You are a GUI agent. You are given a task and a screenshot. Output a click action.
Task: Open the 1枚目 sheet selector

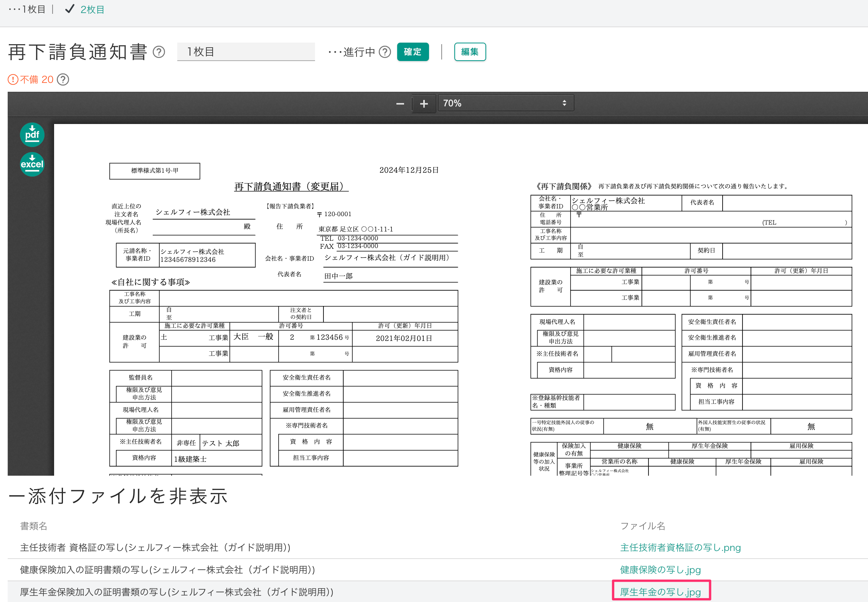(246, 52)
